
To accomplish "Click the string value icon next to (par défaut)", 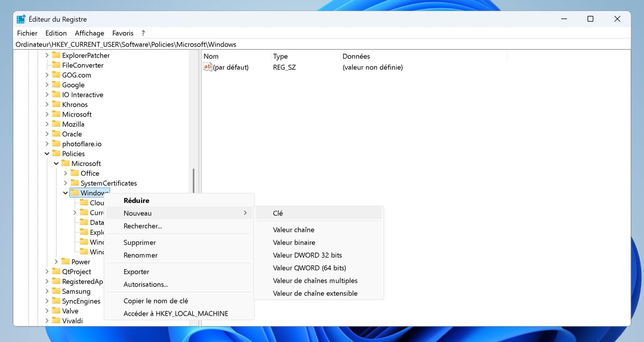I will point(208,67).
